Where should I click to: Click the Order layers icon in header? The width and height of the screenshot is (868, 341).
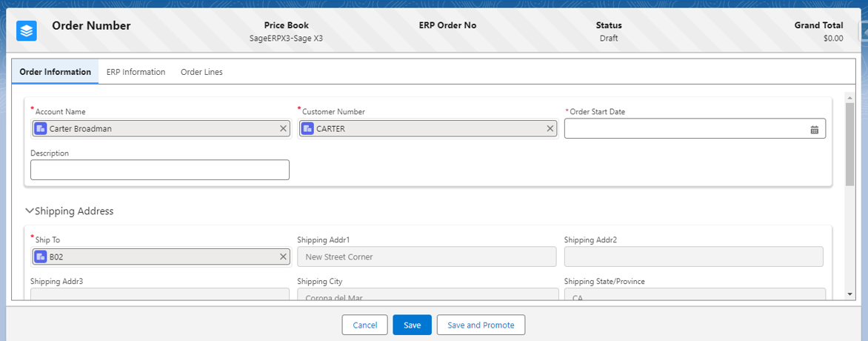tap(27, 31)
